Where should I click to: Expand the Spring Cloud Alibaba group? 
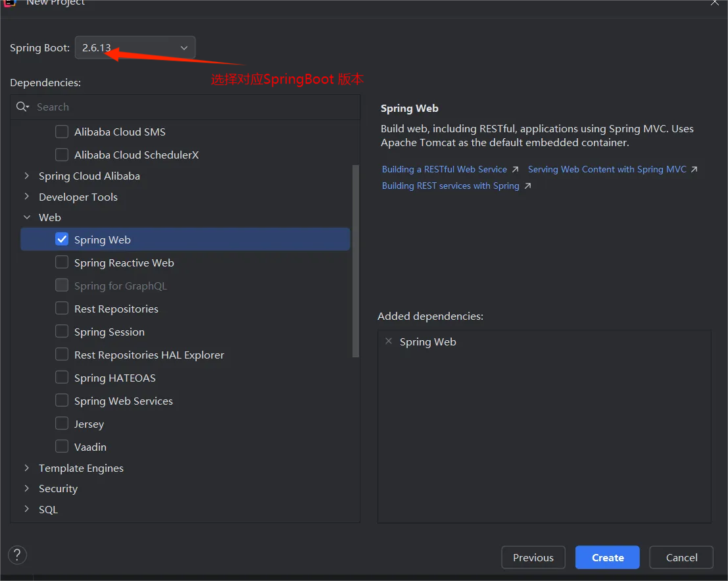27,176
